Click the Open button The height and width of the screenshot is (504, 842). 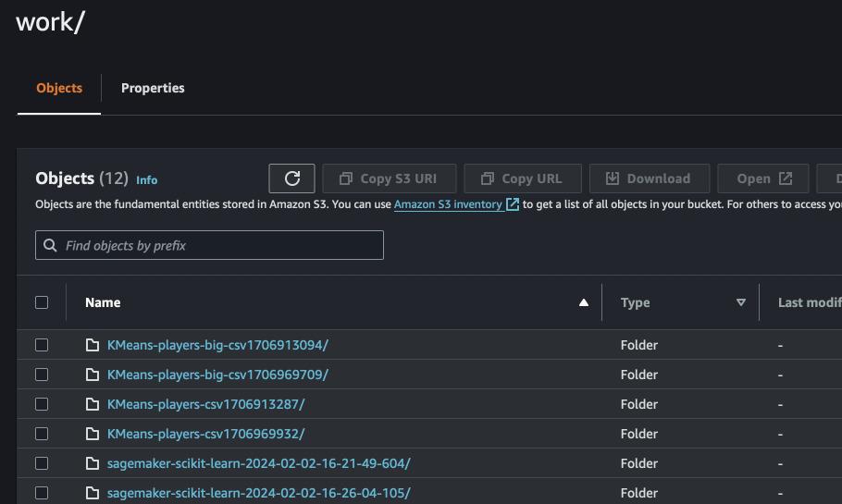coord(763,178)
